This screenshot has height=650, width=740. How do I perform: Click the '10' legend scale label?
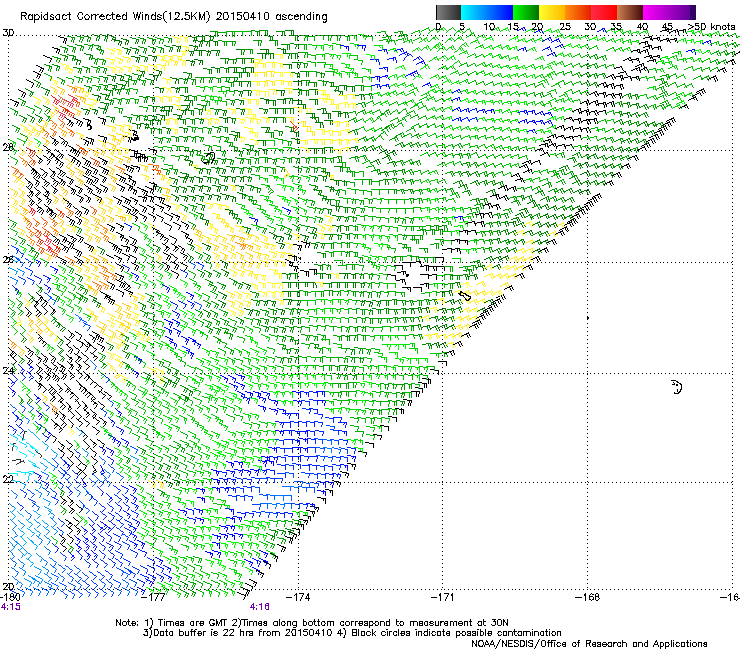pos(489,27)
